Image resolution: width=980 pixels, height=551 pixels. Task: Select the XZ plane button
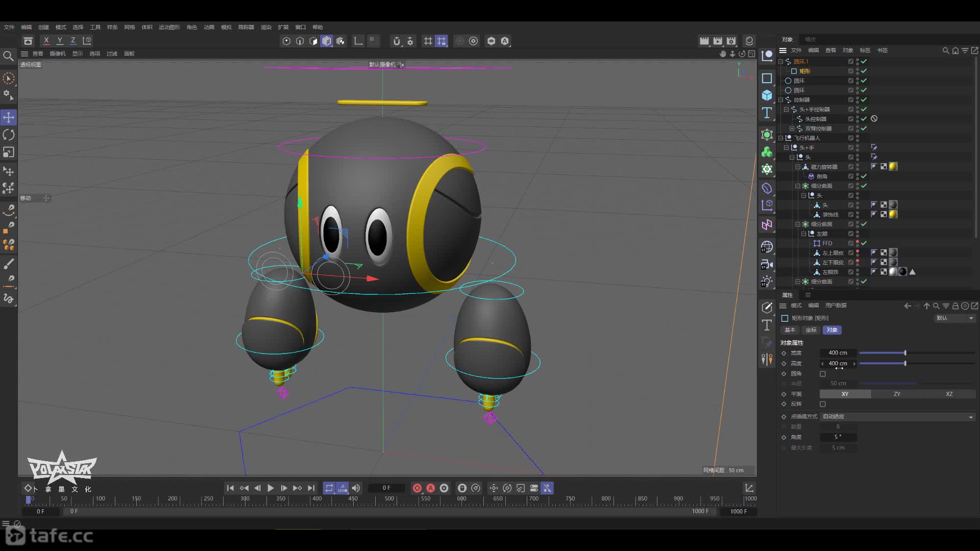coord(949,394)
